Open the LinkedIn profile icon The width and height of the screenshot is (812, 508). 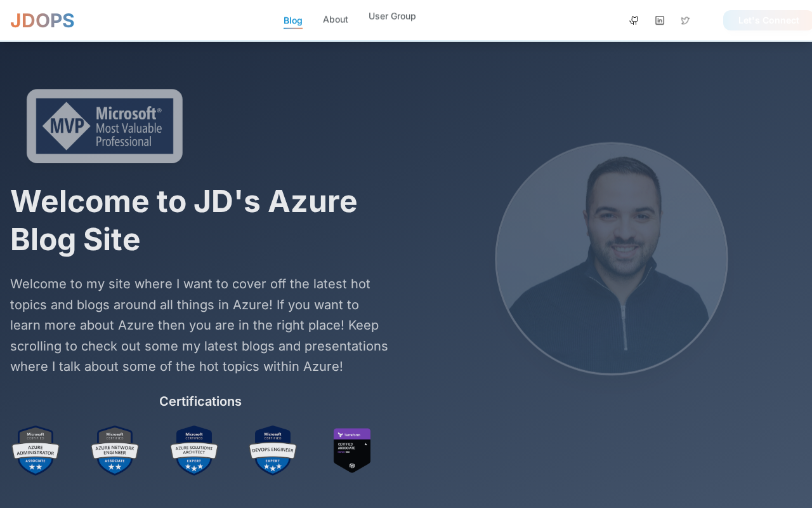tap(660, 20)
